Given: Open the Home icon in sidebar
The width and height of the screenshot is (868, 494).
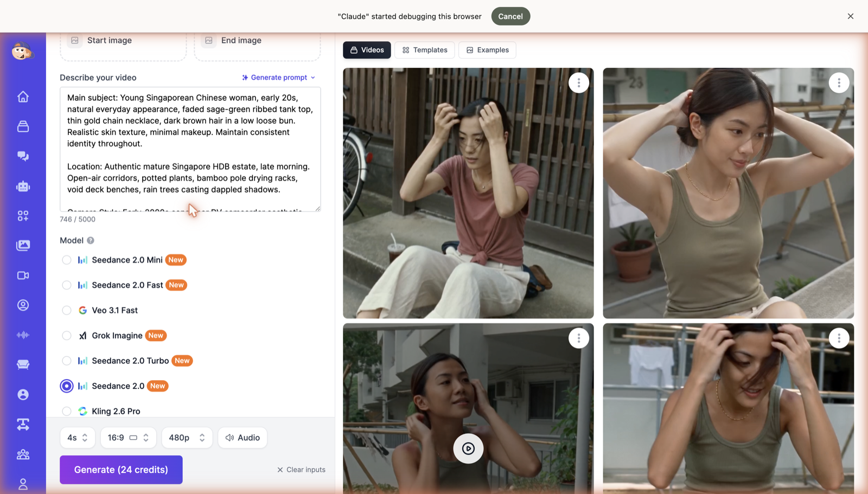Looking at the screenshot, I should click(x=23, y=97).
